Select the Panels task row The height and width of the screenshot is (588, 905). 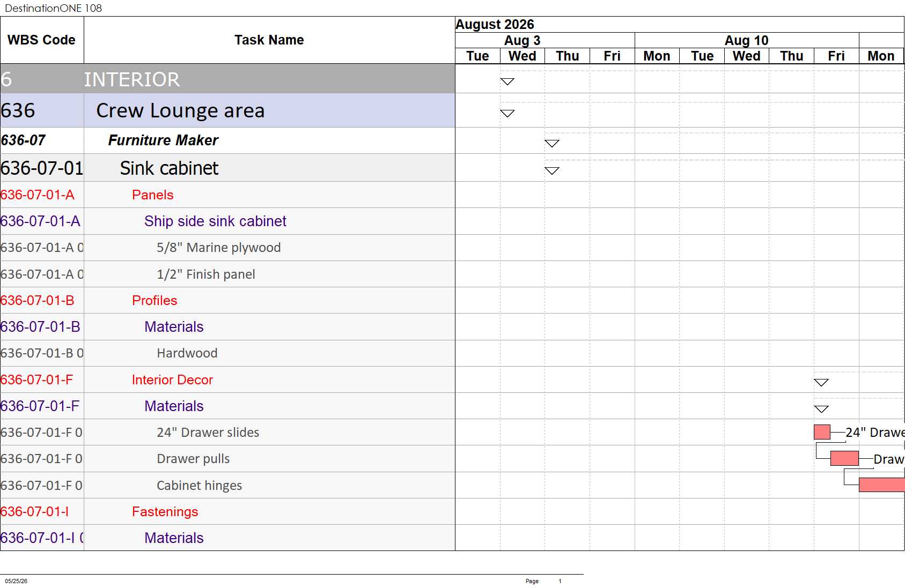point(227,195)
